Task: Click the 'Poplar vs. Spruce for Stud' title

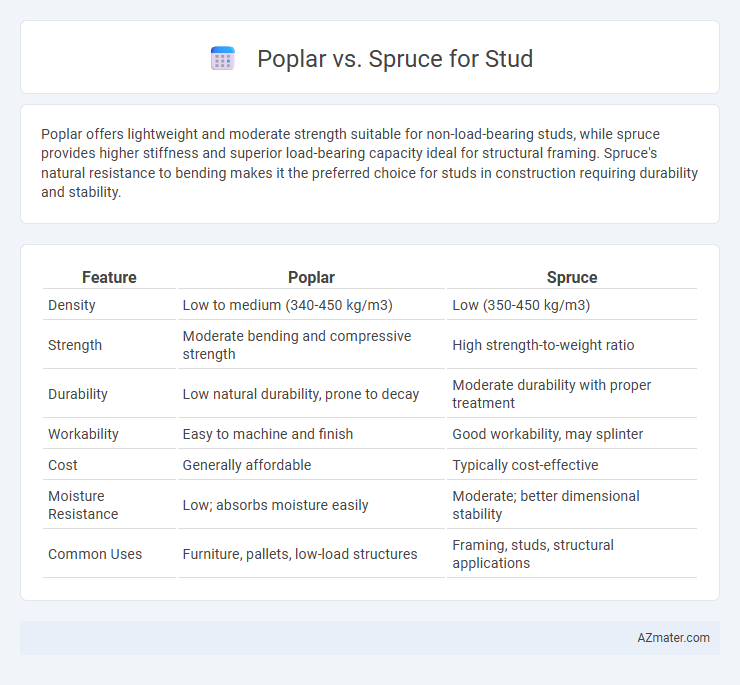Action: point(395,59)
